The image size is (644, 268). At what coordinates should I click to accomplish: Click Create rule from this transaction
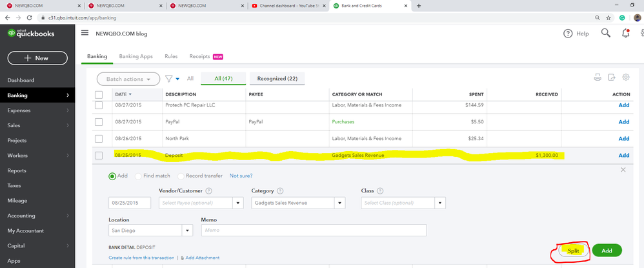(x=141, y=258)
